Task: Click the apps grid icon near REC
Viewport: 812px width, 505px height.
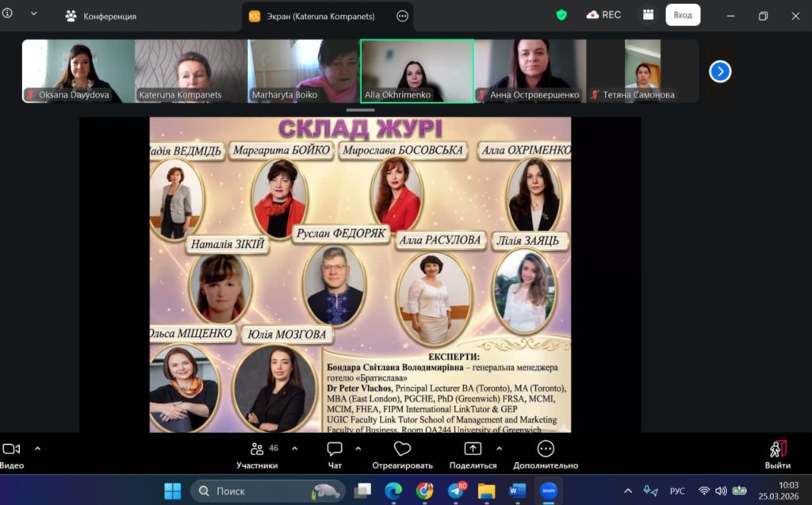Action: [648, 15]
